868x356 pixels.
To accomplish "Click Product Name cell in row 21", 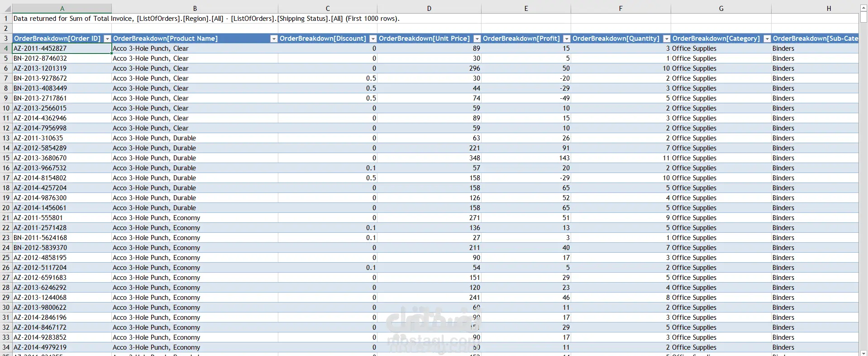I will (x=195, y=218).
